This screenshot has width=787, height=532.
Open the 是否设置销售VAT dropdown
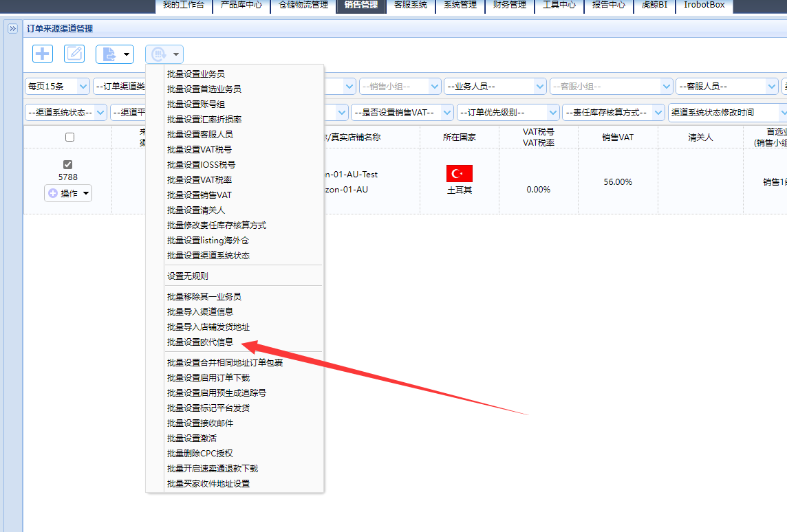(402, 112)
